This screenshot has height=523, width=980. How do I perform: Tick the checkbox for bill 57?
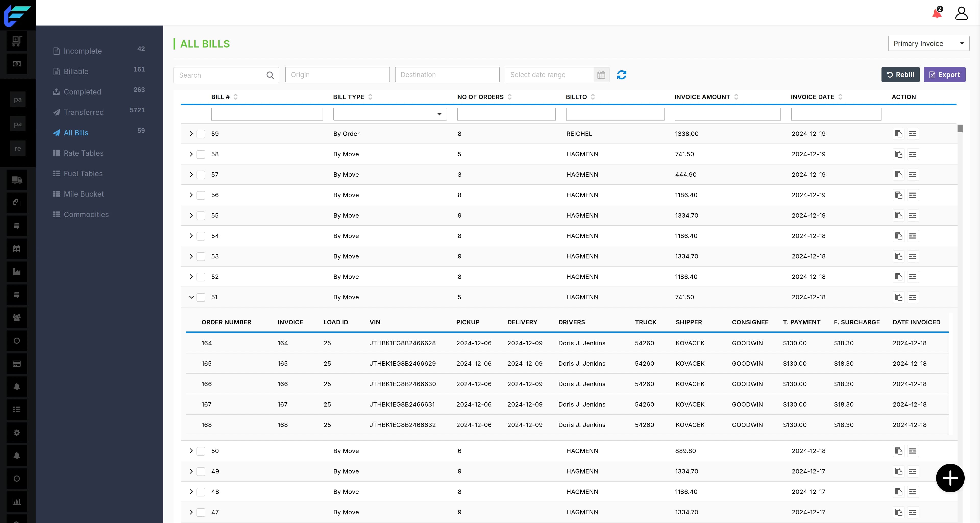[201, 175]
